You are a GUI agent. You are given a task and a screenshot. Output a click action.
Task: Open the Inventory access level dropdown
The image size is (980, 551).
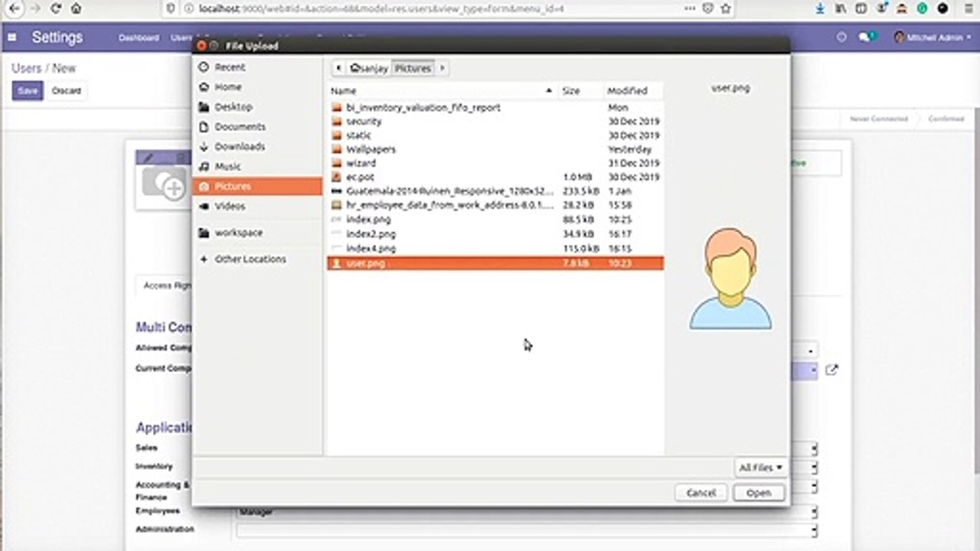coord(815,468)
